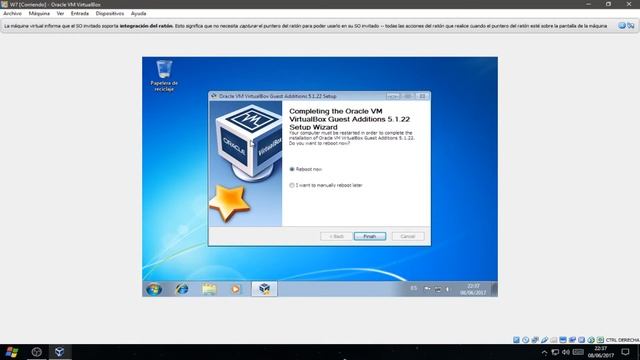Click the CTRL DERECHA host key label
This screenshot has height=360, width=640.
(622, 340)
